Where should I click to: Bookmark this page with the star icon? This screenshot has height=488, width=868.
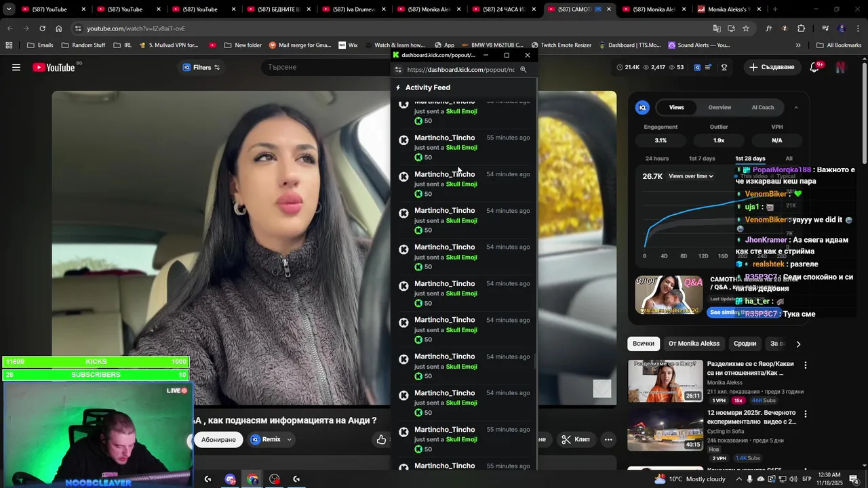(x=746, y=28)
